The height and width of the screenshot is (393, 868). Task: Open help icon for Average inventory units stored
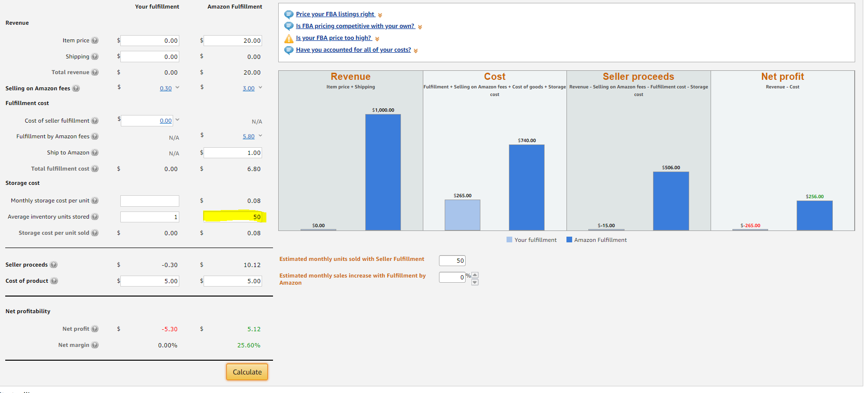coord(95,217)
